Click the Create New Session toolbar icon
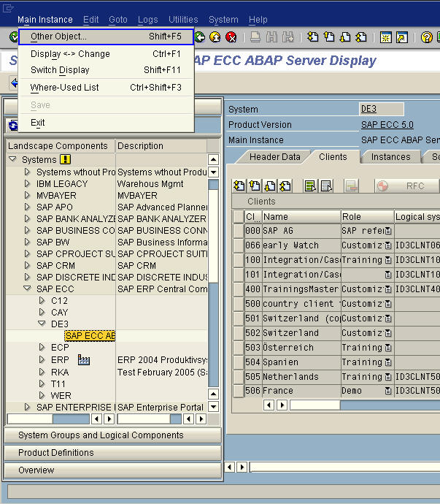The height and width of the screenshot is (504, 440). pyautogui.click(x=385, y=37)
